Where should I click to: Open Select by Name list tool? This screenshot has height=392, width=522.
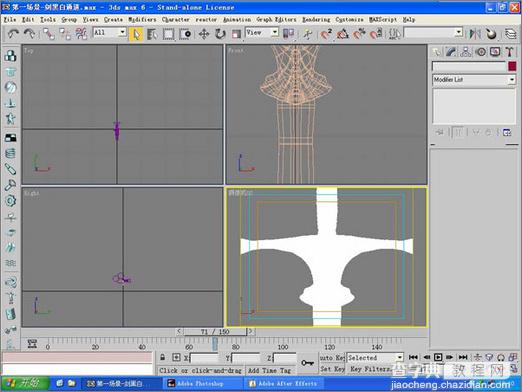point(152,34)
